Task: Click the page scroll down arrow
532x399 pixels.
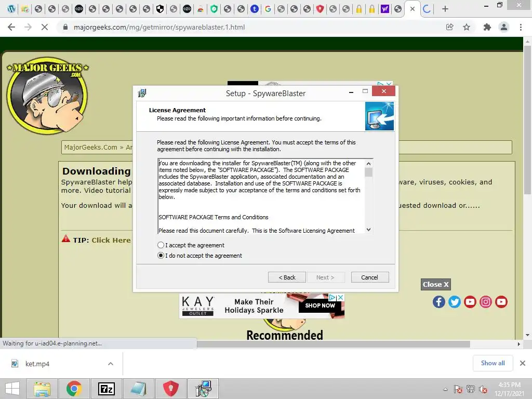Action: 527,335
